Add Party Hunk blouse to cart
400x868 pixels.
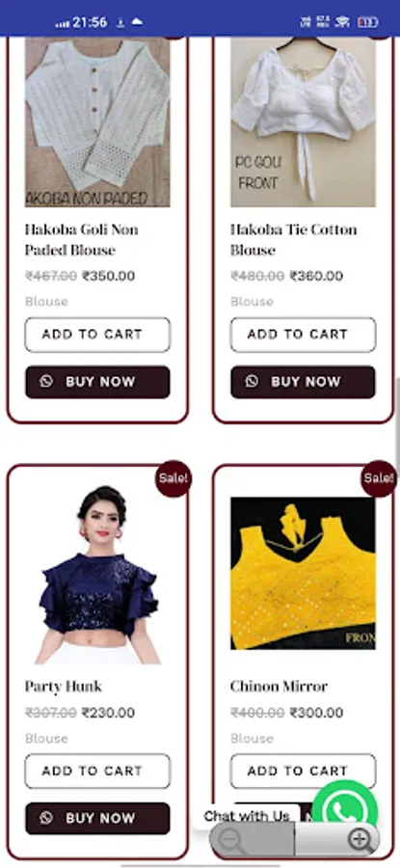[97, 771]
